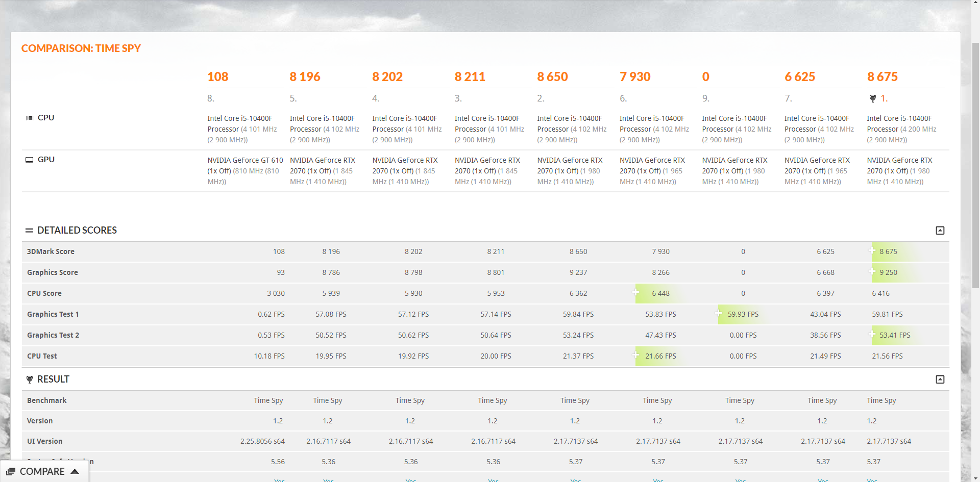
Task: Click the 5.56 value in the first result column
Action: [x=278, y=462]
